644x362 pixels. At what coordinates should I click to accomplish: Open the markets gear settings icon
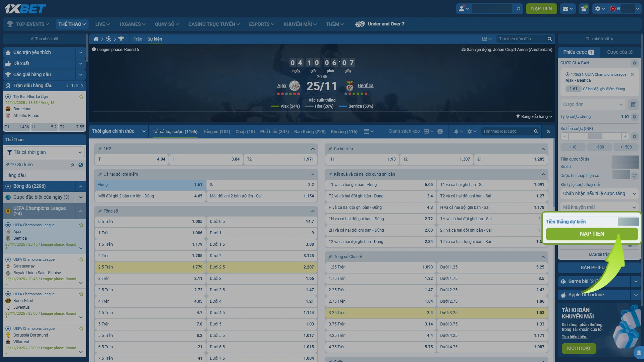tap(472, 131)
